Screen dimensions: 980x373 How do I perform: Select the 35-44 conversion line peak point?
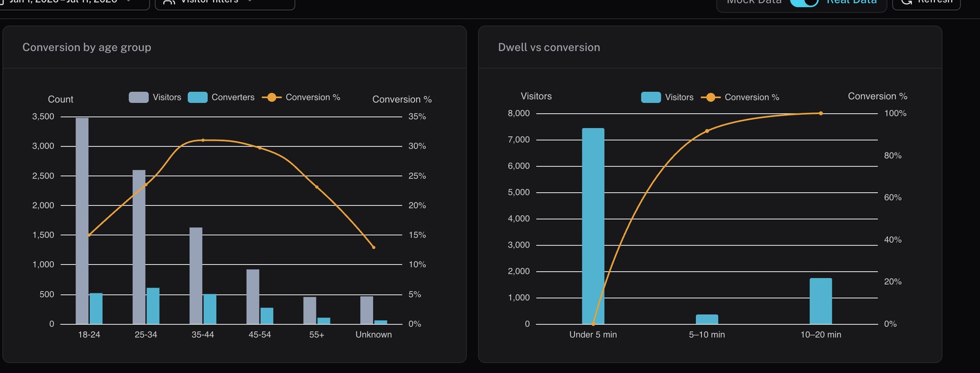coord(203,140)
